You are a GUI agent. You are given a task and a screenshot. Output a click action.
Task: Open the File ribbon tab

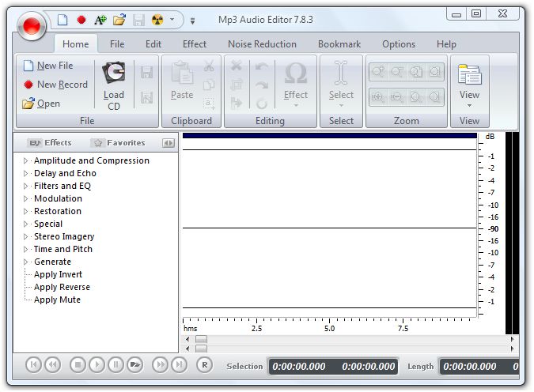tap(117, 44)
